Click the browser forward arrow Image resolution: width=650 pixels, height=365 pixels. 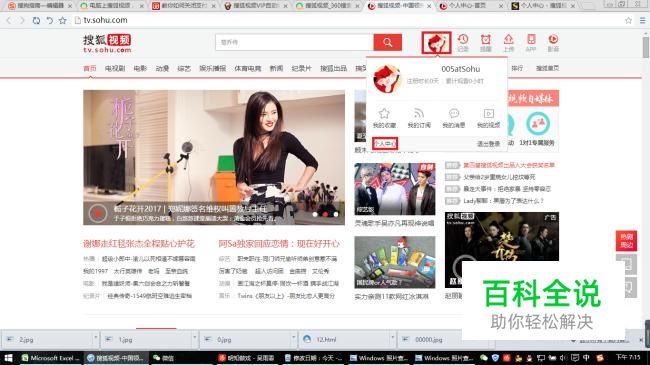tap(22, 20)
